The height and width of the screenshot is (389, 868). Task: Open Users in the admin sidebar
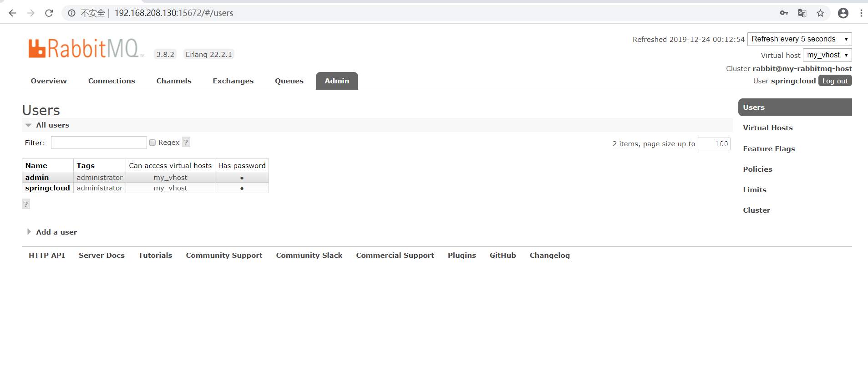[x=795, y=107]
